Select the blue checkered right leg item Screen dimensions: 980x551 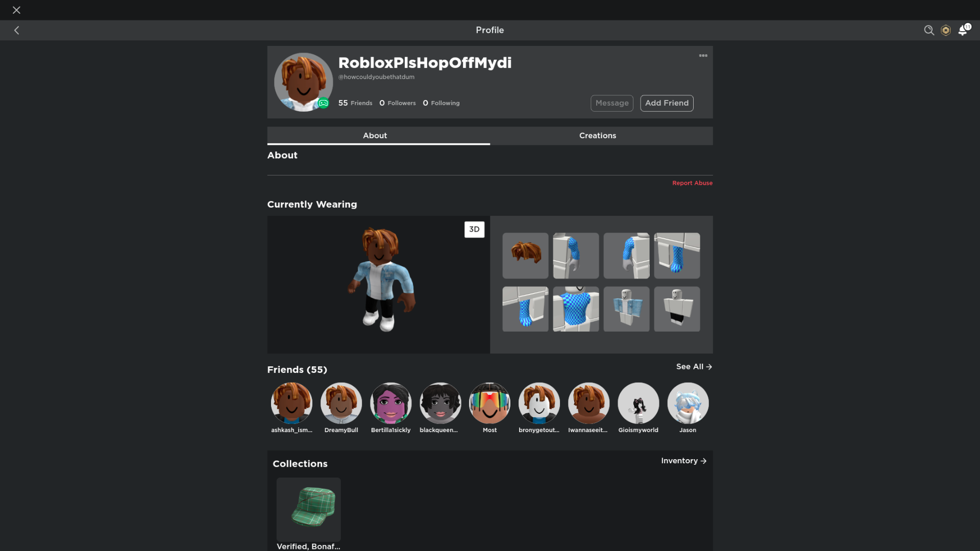click(525, 309)
